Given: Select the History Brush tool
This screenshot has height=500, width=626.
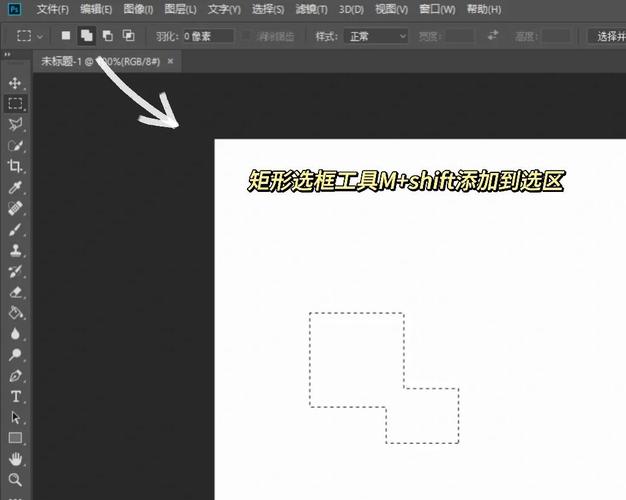Looking at the screenshot, I should [16, 272].
